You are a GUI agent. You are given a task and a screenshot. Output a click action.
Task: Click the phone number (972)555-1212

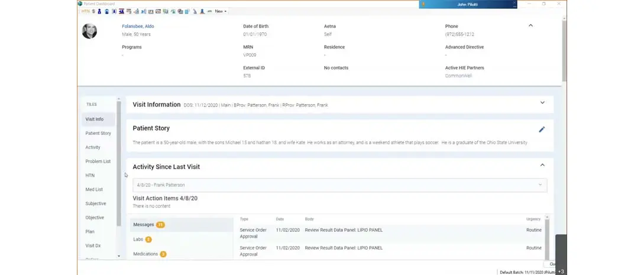coord(459,34)
